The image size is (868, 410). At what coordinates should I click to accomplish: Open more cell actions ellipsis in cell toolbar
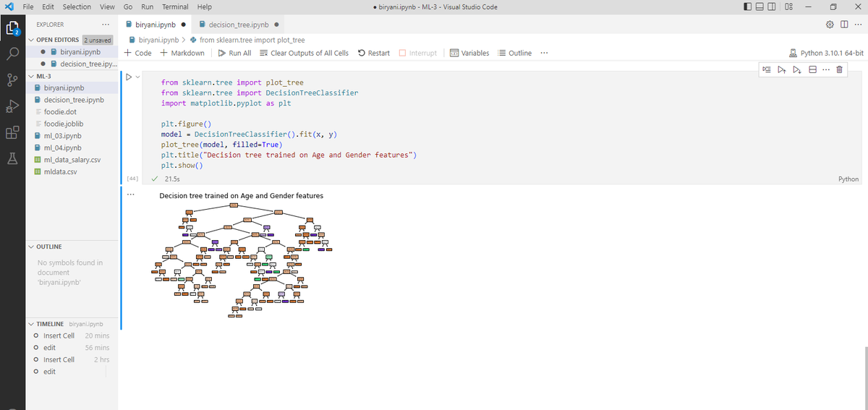click(x=825, y=69)
